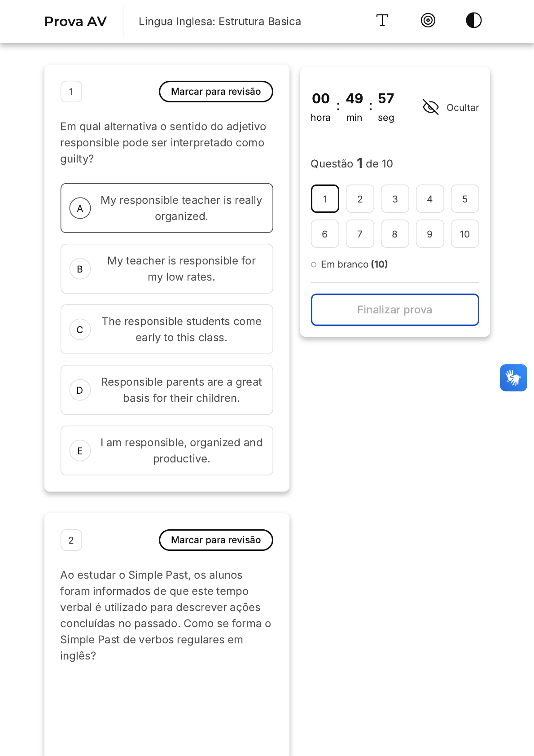Jump to question 3 in navigator
Image resolution: width=534 pixels, height=756 pixels.
coord(395,199)
